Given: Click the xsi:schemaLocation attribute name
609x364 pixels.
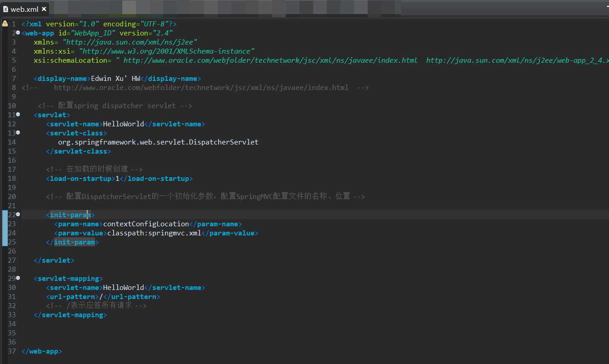Looking at the screenshot, I should click(70, 60).
